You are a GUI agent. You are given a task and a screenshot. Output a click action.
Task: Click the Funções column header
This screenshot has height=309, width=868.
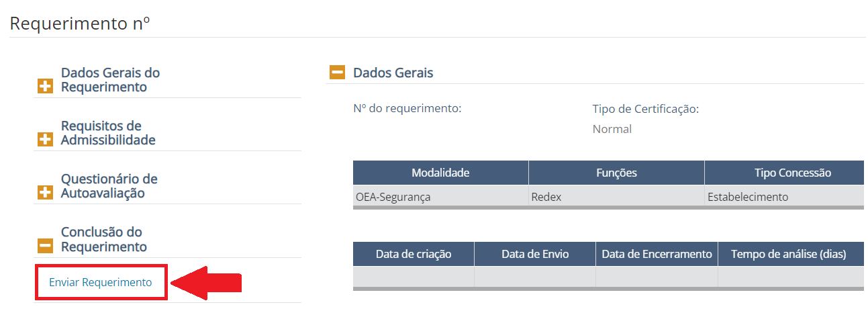(x=616, y=173)
